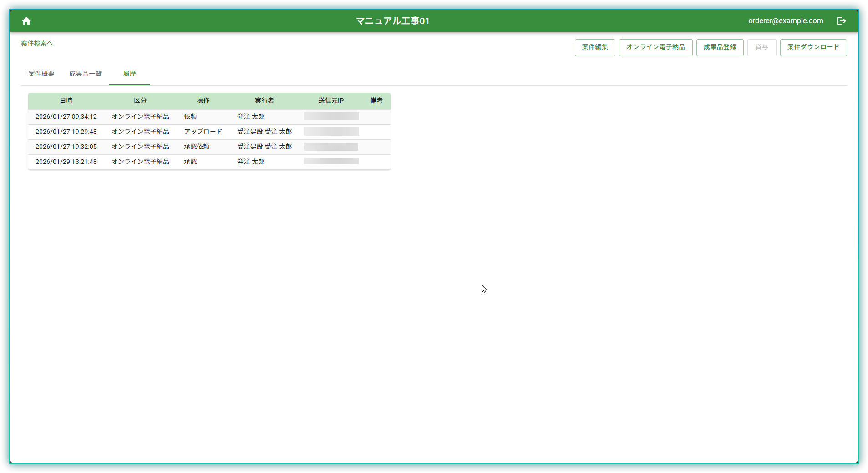This screenshot has height=473, width=868.
Task: Click the logout icon
Action: (841, 21)
